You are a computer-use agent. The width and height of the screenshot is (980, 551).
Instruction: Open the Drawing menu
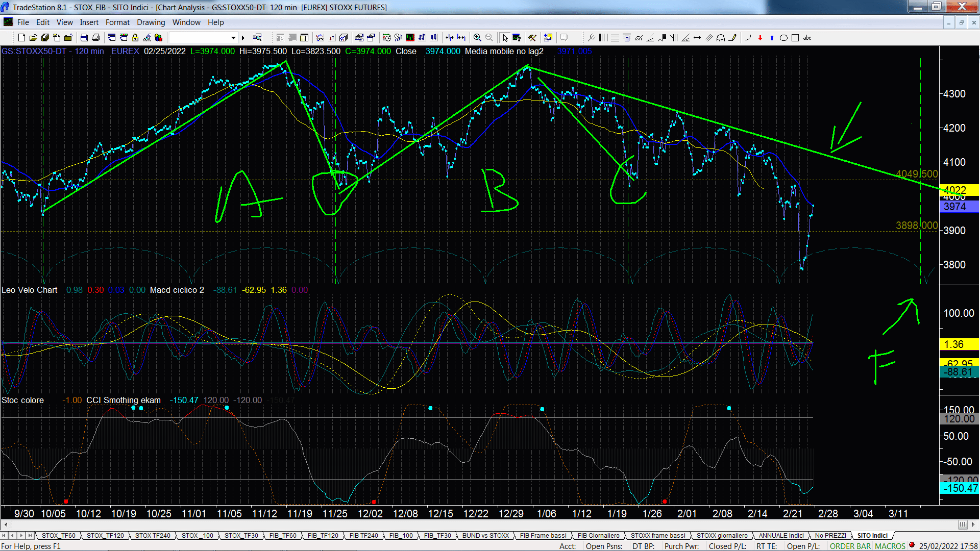[151, 22]
